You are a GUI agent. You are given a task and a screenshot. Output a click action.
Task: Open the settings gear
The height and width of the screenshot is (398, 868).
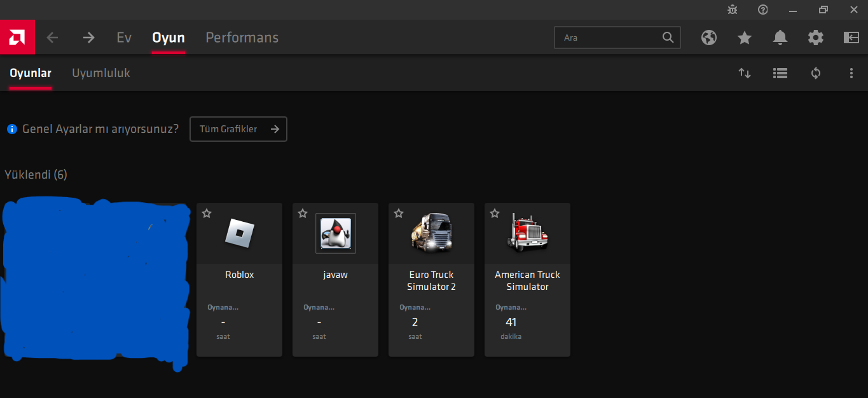pos(816,38)
